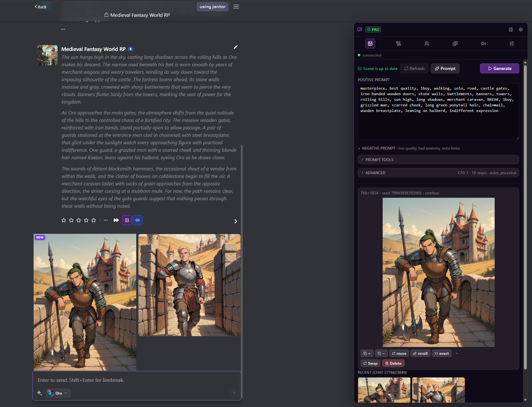The width and height of the screenshot is (532, 407).
Task: Go back using the Back link
Action: tap(40, 7)
